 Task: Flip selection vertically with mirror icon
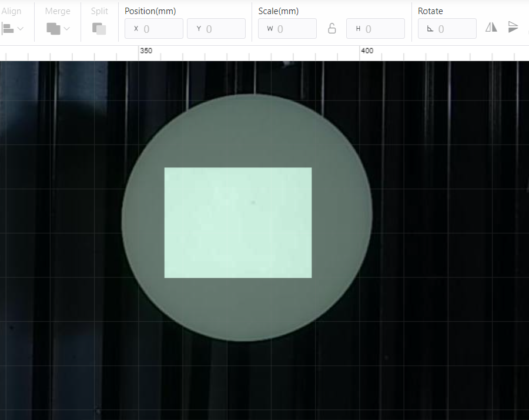coord(513,27)
